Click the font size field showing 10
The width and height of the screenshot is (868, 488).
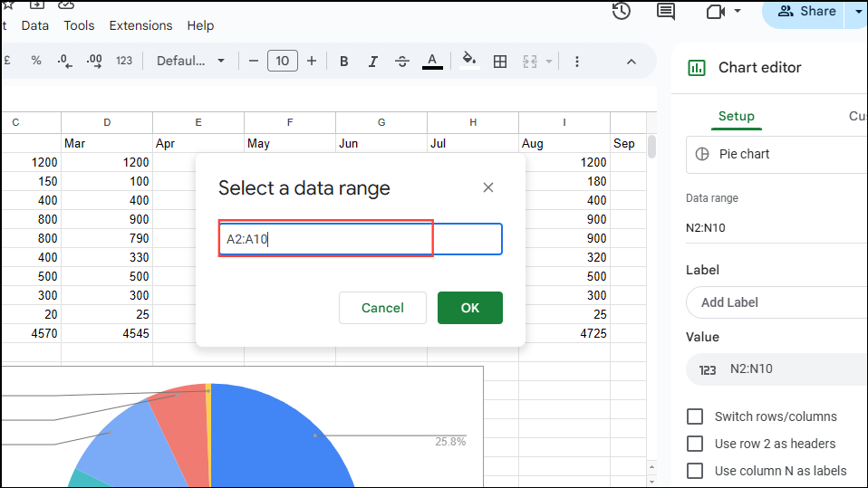pos(283,61)
